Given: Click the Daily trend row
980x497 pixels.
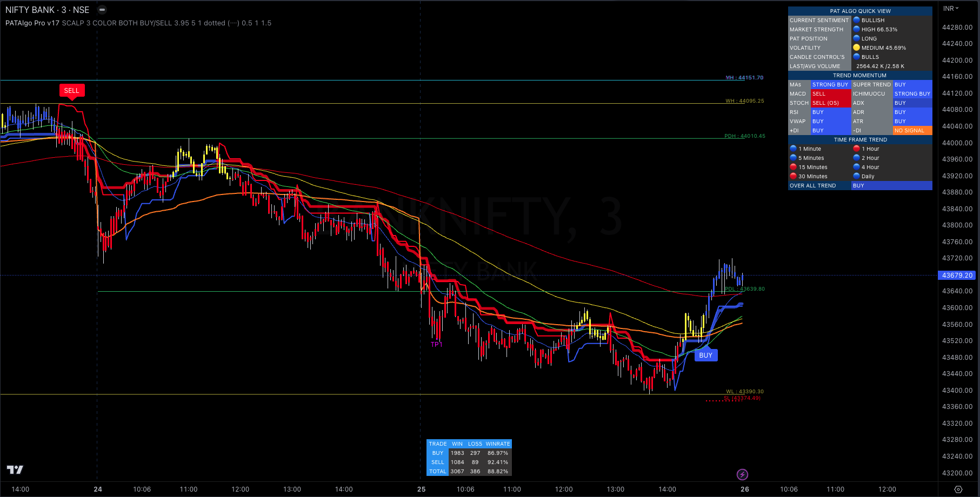Looking at the screenshot, I should coord(892,176).
